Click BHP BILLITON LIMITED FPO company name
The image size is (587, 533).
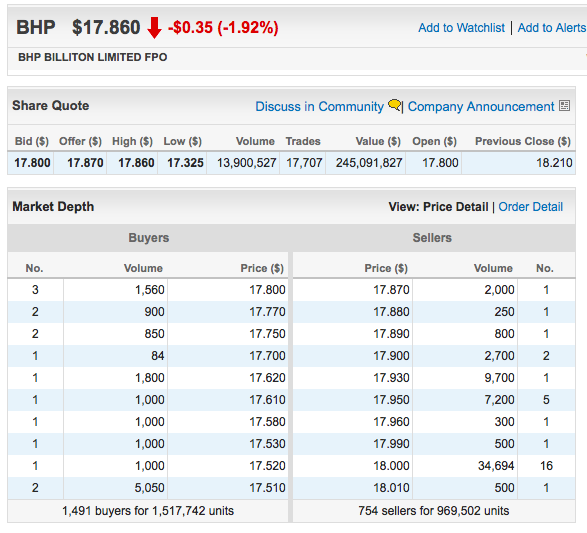[92, 57]
